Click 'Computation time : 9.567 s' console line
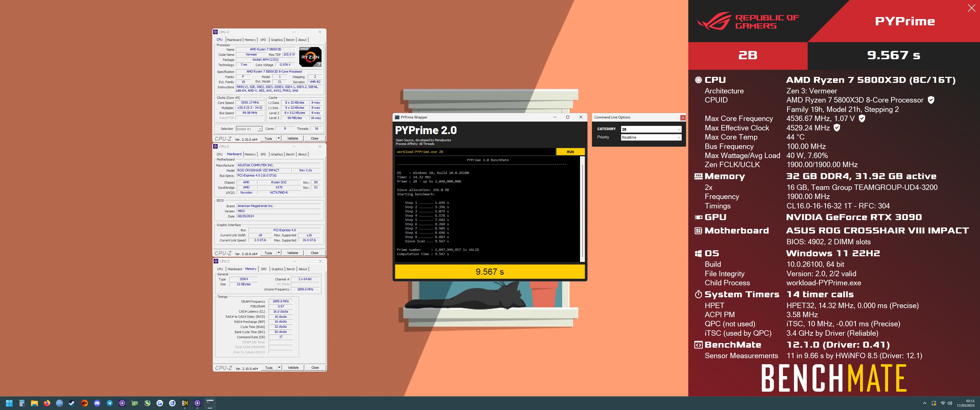The height and width of the screenshot is (410, 980). coord(423,254)
